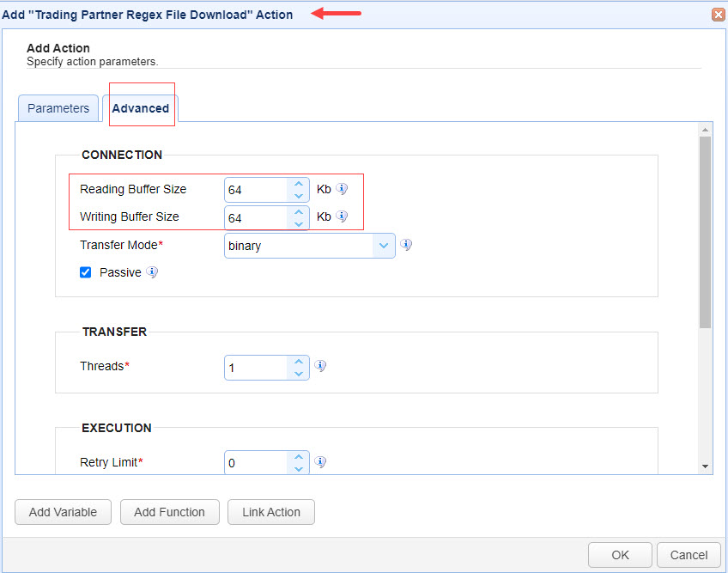
Task: Uncheck the Passive checkbox
Action: click(x=86, y=272)
